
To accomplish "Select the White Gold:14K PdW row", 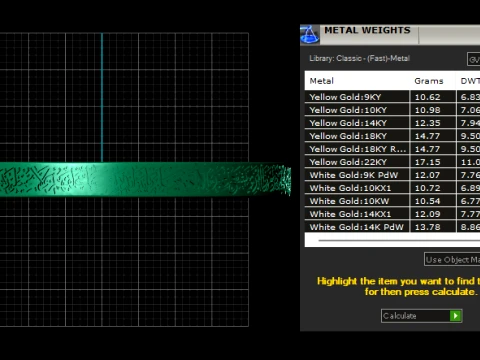I will 392,227.
